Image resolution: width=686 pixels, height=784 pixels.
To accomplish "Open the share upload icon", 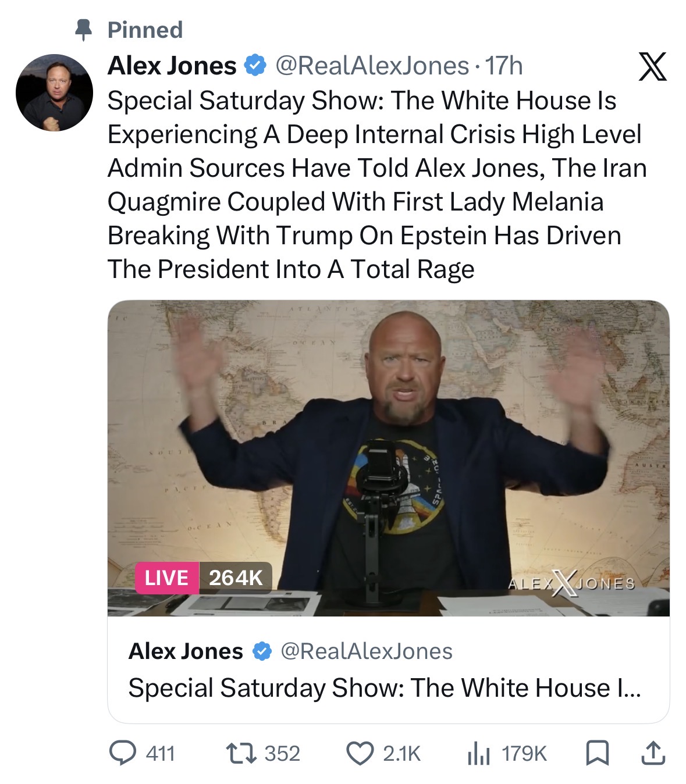I will click(x=653, y=753).
